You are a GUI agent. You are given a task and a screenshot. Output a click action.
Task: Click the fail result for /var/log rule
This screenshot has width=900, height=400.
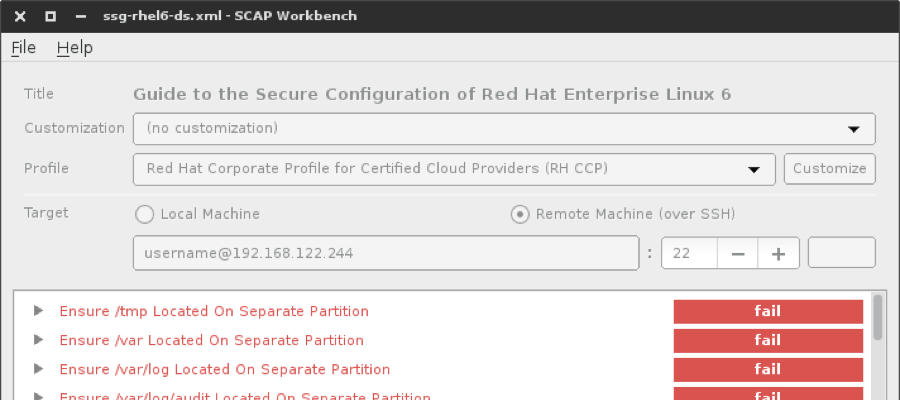[x=768, y=370]
